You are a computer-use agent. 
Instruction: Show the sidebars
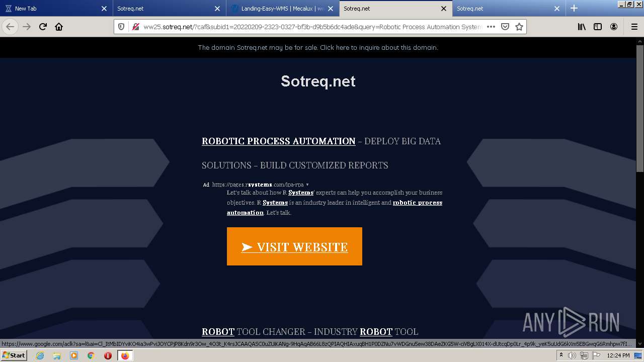[598, 27]
